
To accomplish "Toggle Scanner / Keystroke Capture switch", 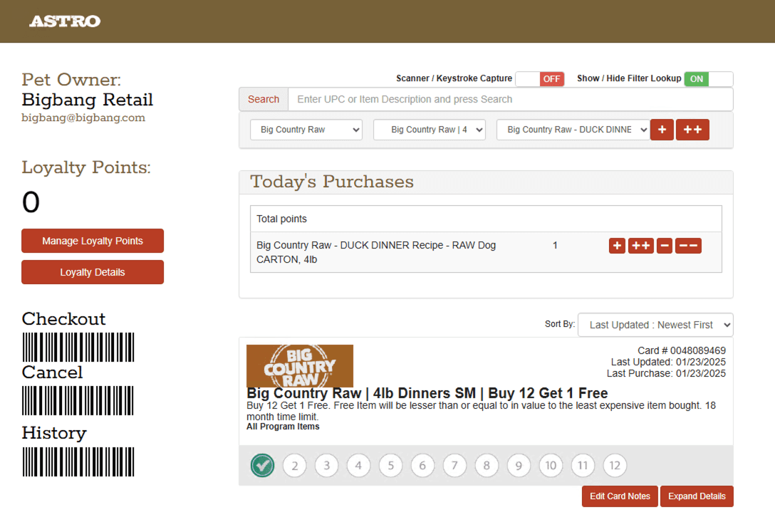I will [x=540, y=79].
